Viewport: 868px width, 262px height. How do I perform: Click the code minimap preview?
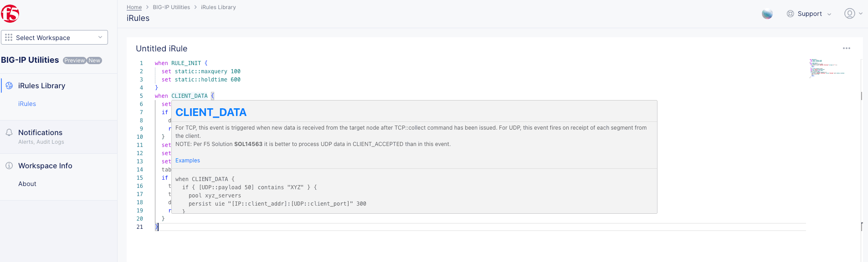[827, 68]
